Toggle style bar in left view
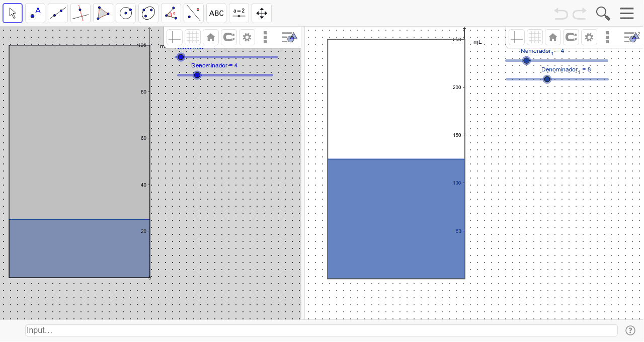Image resolution: width=644 pixels, height=342 pixels. 290,37
